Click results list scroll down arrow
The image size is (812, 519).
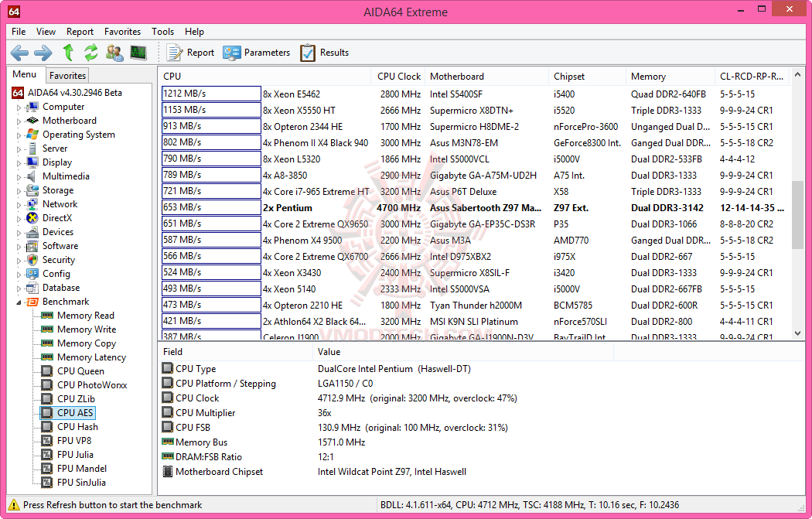[x=797, y=333]
